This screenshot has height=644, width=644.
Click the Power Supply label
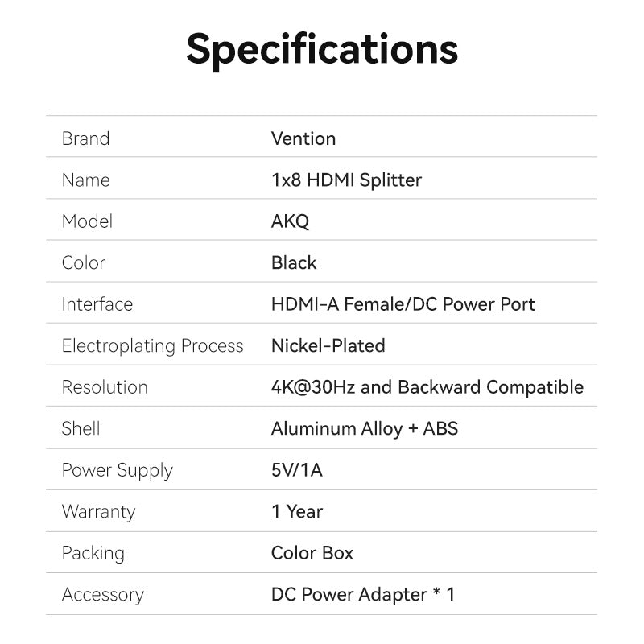pos(117,470)
